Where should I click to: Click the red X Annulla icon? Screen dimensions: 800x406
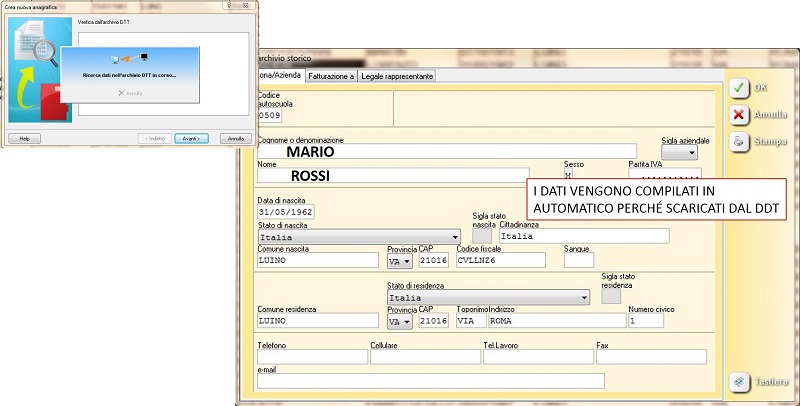(739, 114)
